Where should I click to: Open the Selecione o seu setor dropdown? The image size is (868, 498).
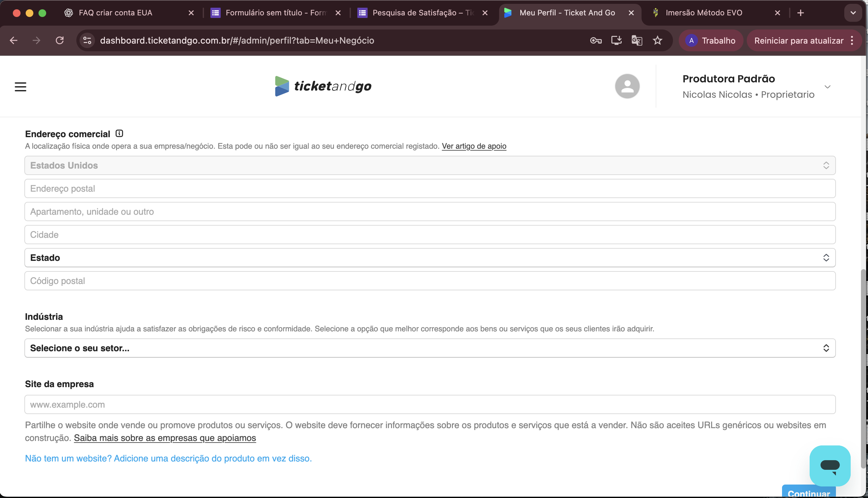pos(430,348)
